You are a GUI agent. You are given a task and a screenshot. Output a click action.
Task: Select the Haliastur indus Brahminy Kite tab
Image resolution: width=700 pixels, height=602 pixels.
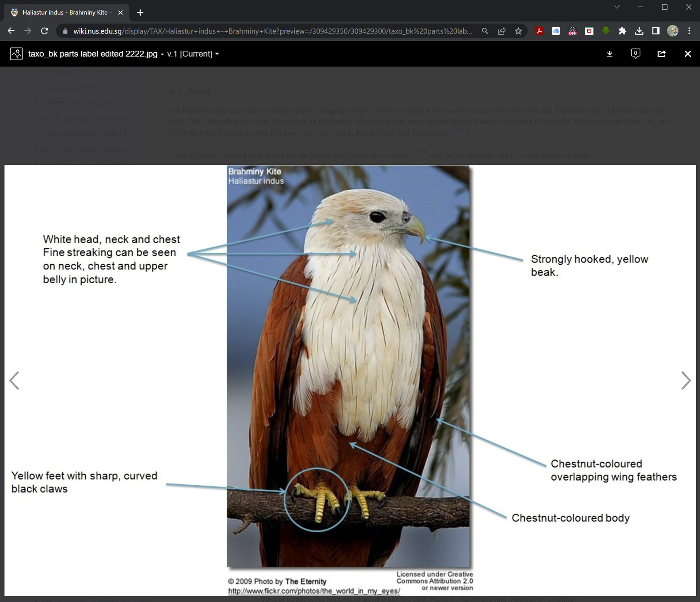coord(66,12)
